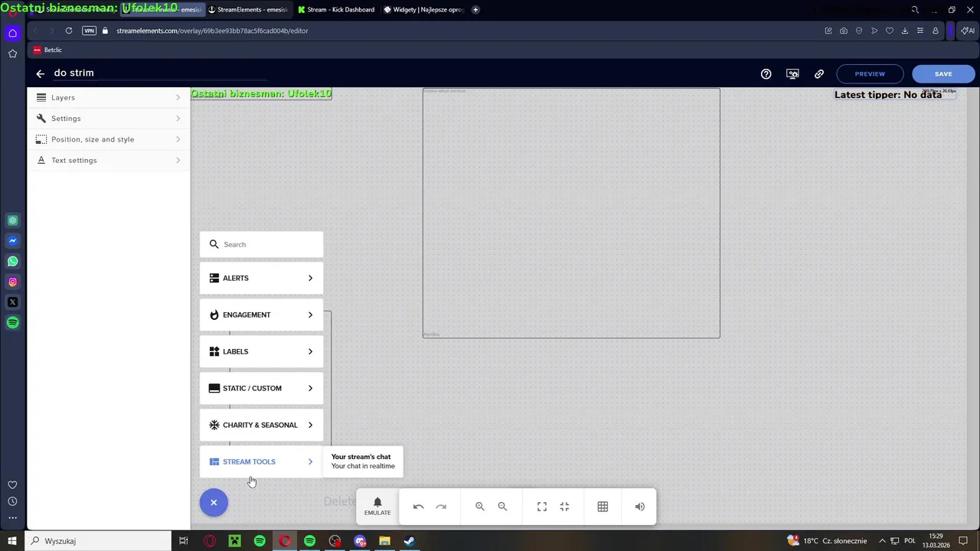Click the Windows Start button

point(12,541)
